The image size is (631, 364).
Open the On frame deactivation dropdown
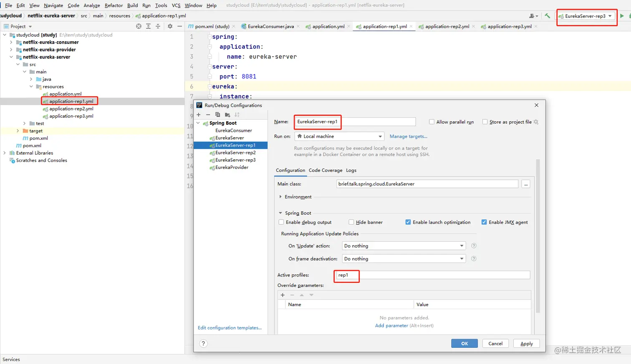404,259
